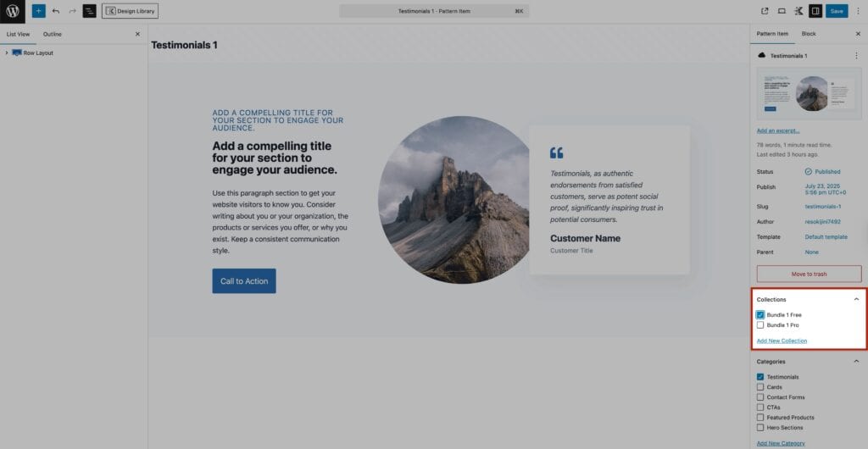This screenshot has width=868, height=449.
Task: Click the device preview icon
Action: coord(782,11)
